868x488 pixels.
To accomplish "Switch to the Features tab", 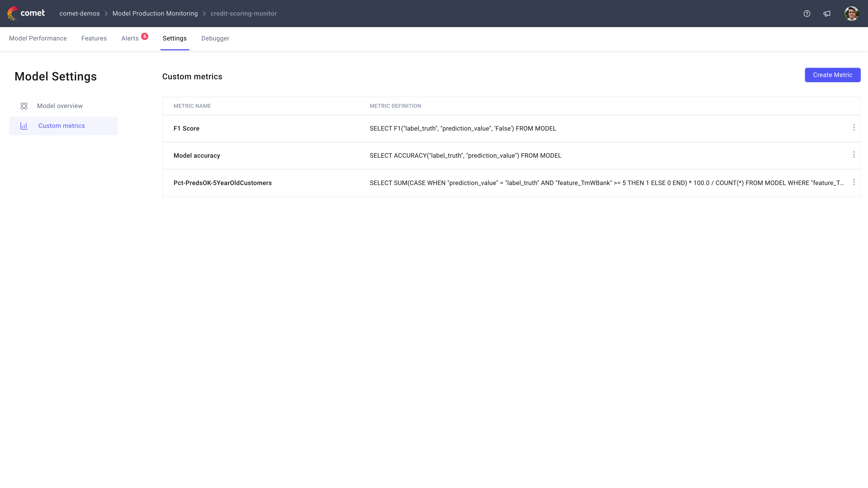I will [94, 38].
